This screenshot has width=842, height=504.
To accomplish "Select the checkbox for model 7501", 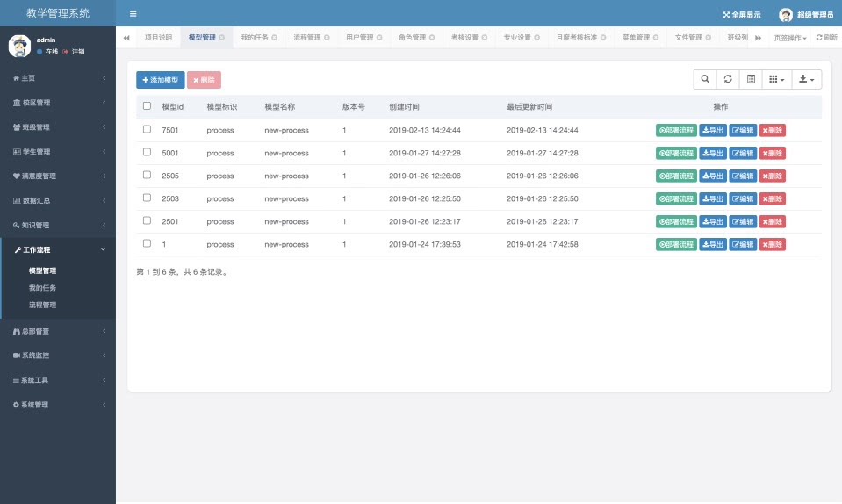I will pos(147,129).
